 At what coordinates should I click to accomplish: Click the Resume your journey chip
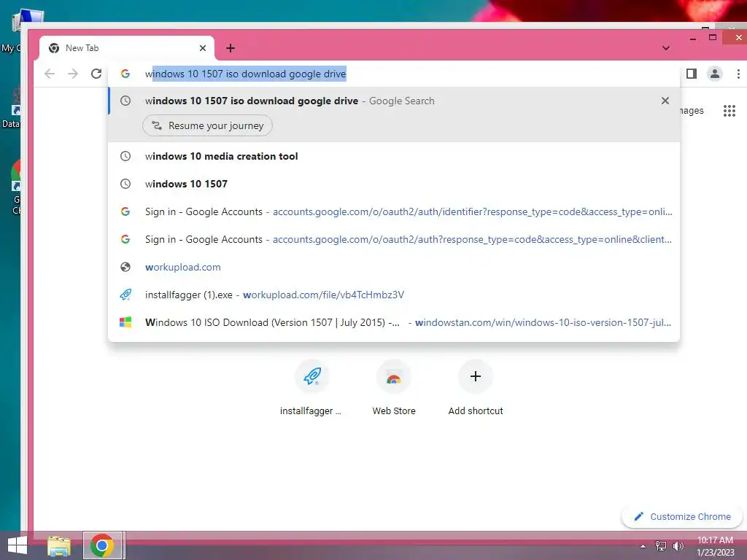[207, 125]
